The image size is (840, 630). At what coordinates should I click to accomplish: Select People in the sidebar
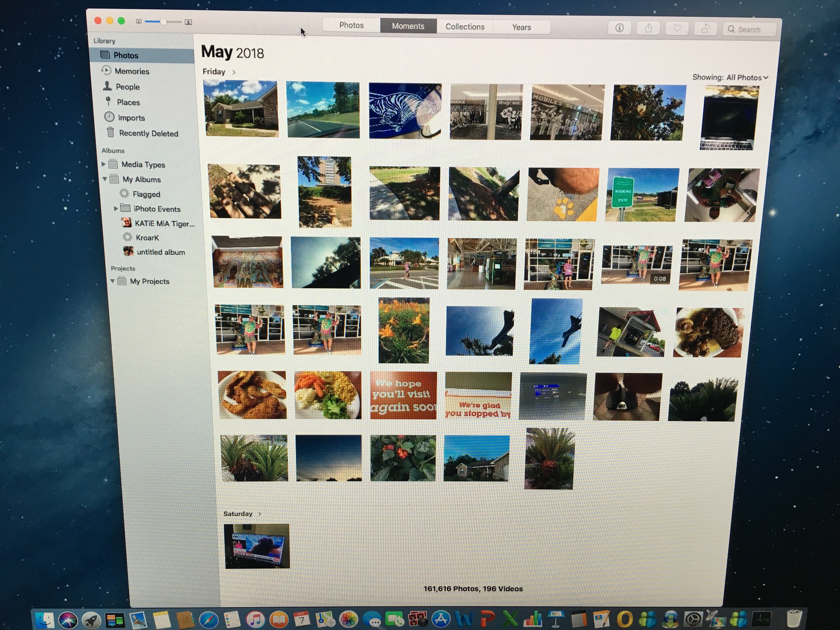tap(127, 87)
